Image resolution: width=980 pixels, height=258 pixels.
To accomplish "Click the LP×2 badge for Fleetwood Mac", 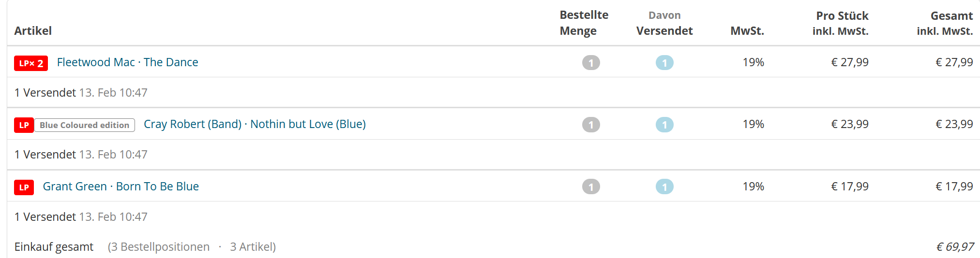I will [x=31, y=63].
